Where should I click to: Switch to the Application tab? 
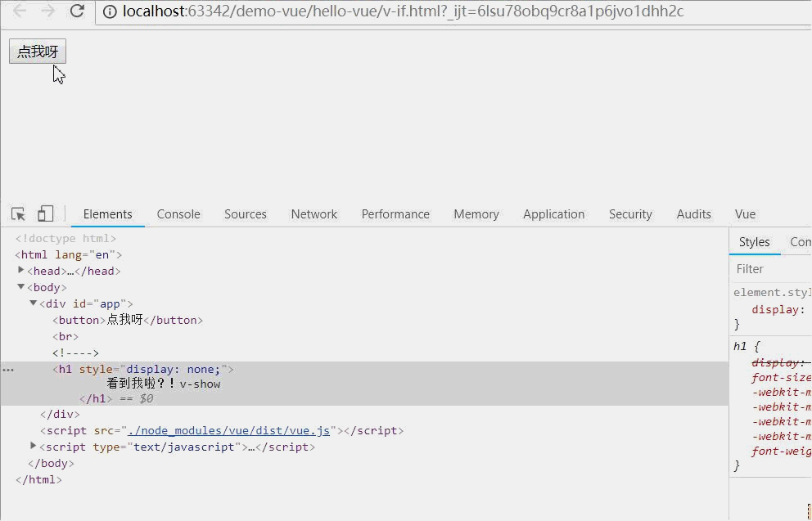coord(553,214)
